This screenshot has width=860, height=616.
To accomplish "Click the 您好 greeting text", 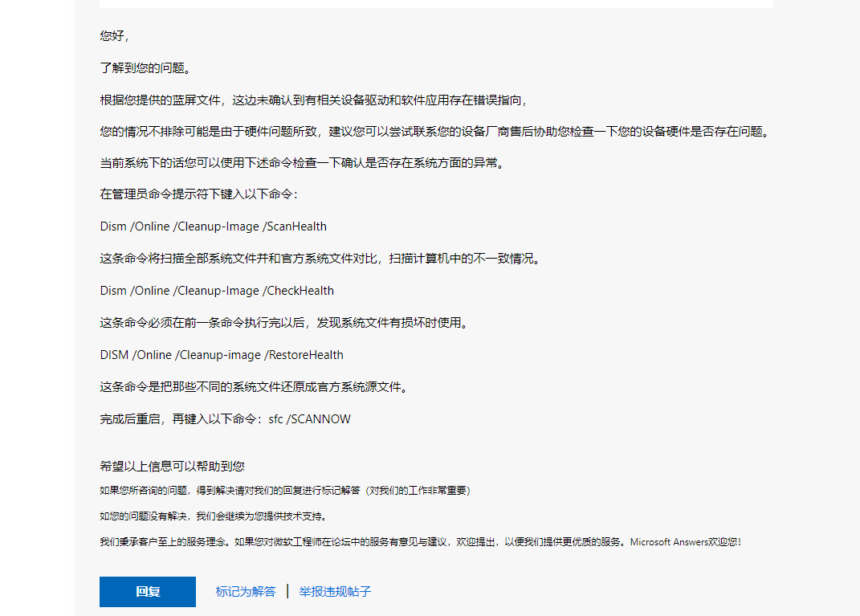I will click(x=114, y=36).
